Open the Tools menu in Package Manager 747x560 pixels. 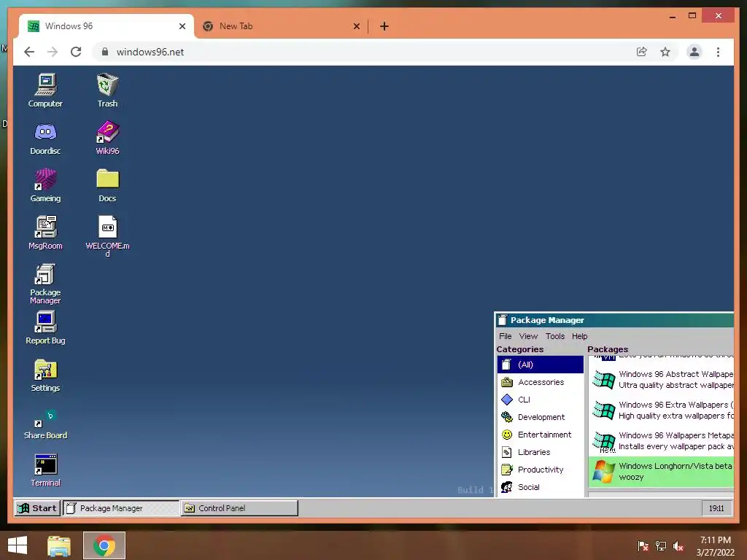pyautogui.click(x=555, y=336)
